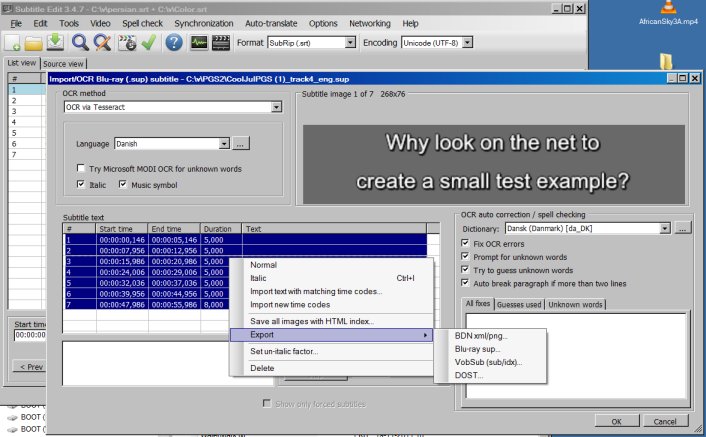The width and height of the screenshot is (706, 437).
Task: Toggle Auto break paragraph checkbox
Action: pyautogui.click(x=465, y=283)
